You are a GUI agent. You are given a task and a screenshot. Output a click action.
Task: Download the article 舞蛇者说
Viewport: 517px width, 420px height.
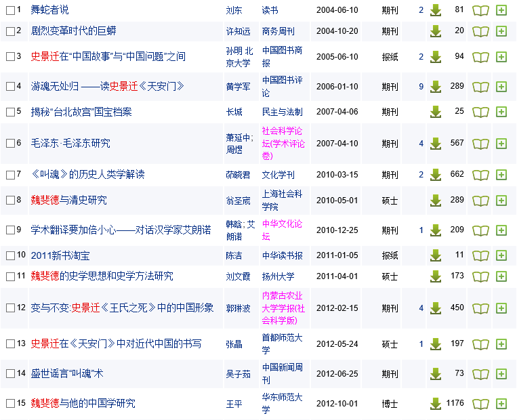(x=435, y=10)
